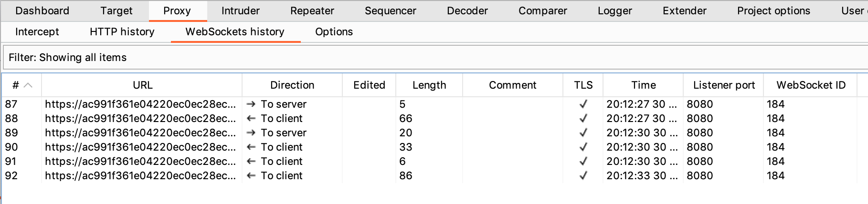Click the Time column header
The width and height of the screenshot is (868, 204).
(643, 85)
